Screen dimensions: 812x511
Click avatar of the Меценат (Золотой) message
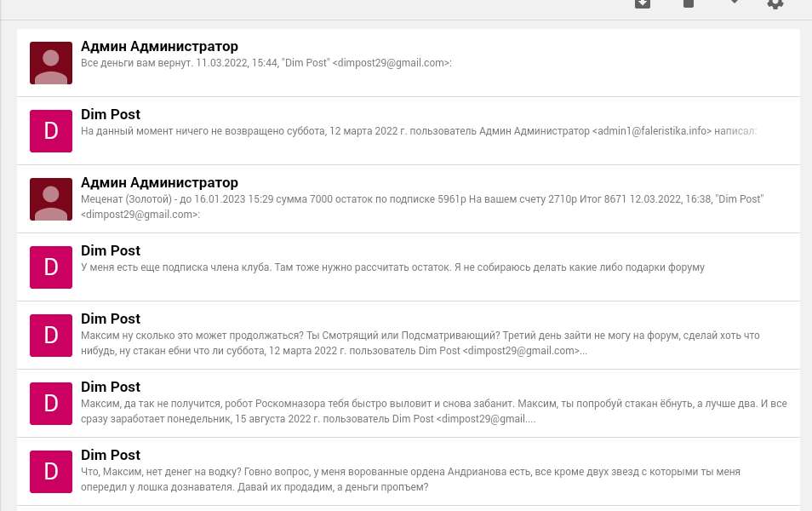[51, 199]
